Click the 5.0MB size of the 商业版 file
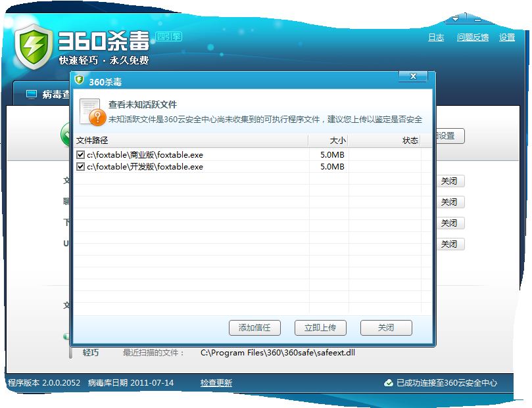The image size is (532, 408). [332, 155]
